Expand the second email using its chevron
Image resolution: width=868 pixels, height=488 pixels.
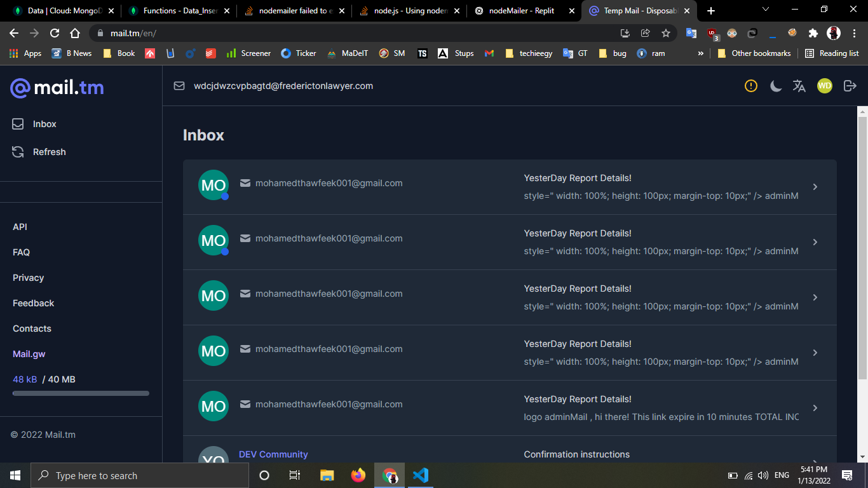pos(815,242)
